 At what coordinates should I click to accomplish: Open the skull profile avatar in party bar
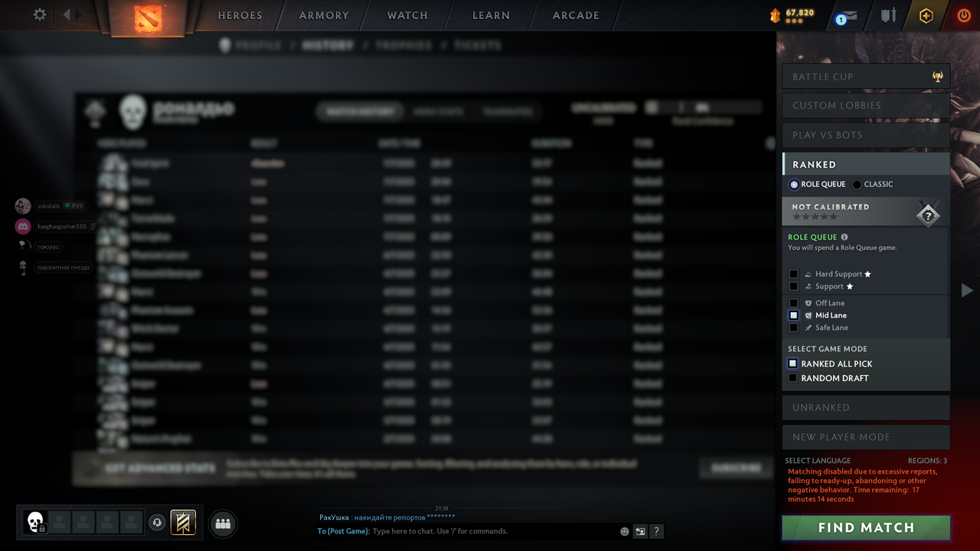pos(35,523)
